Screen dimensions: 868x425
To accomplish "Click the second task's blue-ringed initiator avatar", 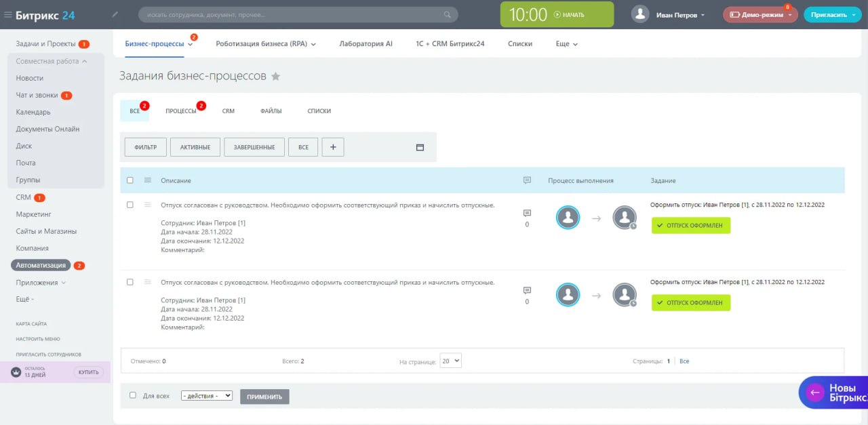I will pos(568,295).
